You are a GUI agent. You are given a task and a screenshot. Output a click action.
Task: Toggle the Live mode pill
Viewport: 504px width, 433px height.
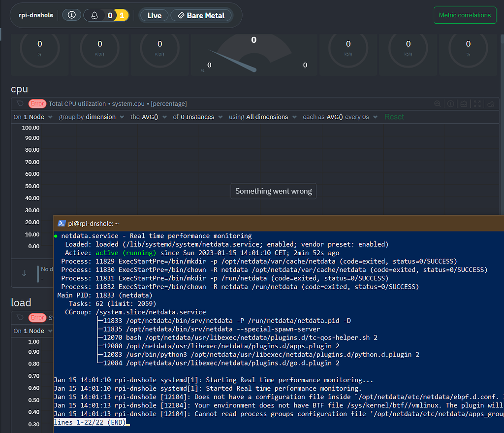tap(154, 15)
